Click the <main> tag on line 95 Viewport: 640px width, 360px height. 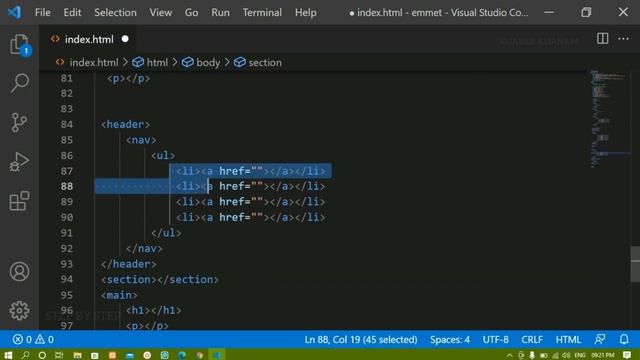tap(119, 295)
